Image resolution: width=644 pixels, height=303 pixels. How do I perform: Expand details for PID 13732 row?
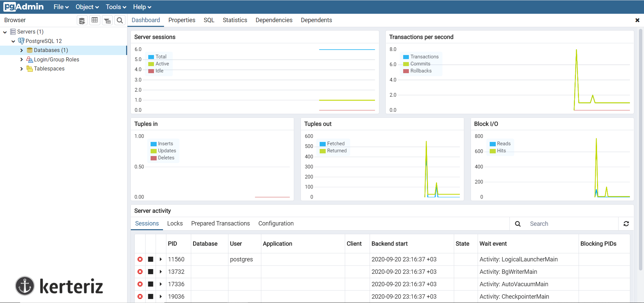(x=161, y=272)
